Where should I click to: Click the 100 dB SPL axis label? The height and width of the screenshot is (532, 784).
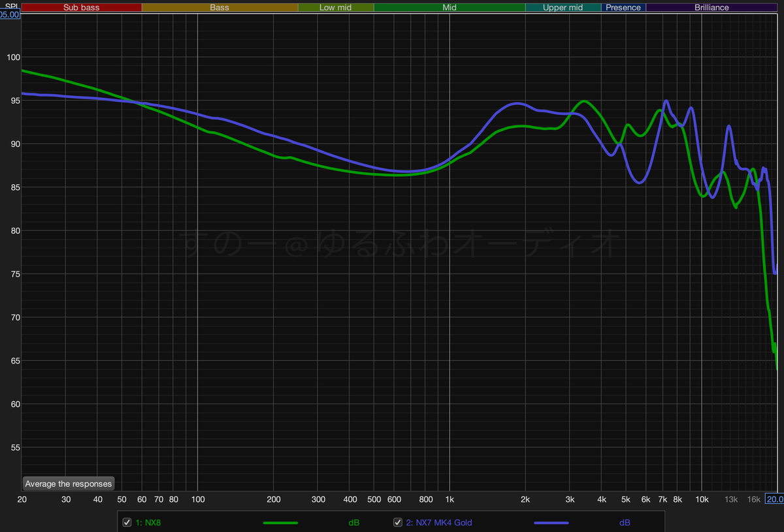13,57
